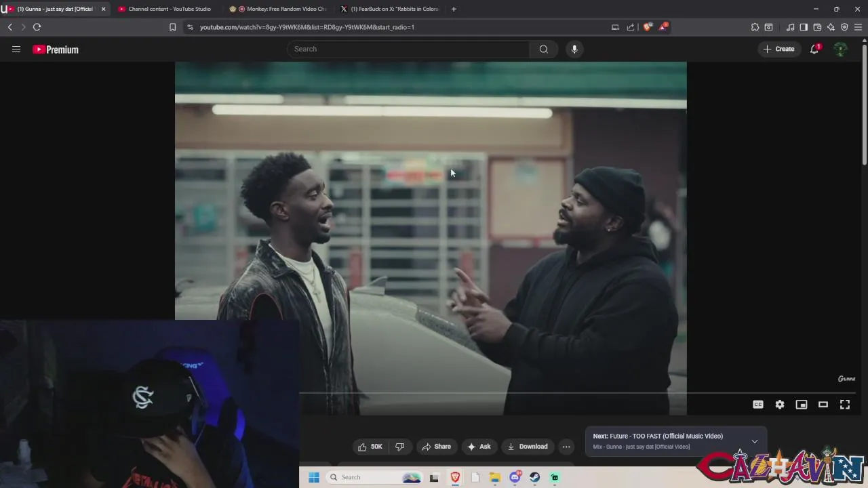Download the video
This screenshot has width=868, height=488.
pos(528,447)
